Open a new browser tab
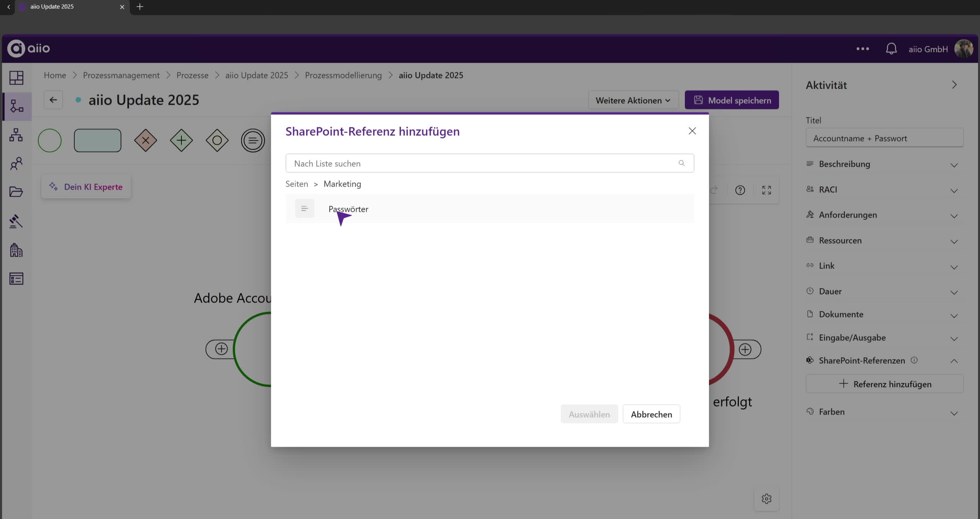Screen dimensions: 980x519 [140, 7]
